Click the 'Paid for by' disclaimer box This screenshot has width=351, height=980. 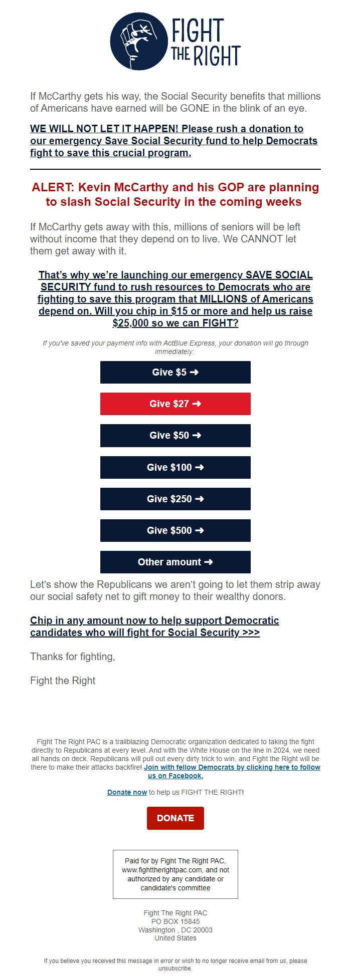[175, 874]
